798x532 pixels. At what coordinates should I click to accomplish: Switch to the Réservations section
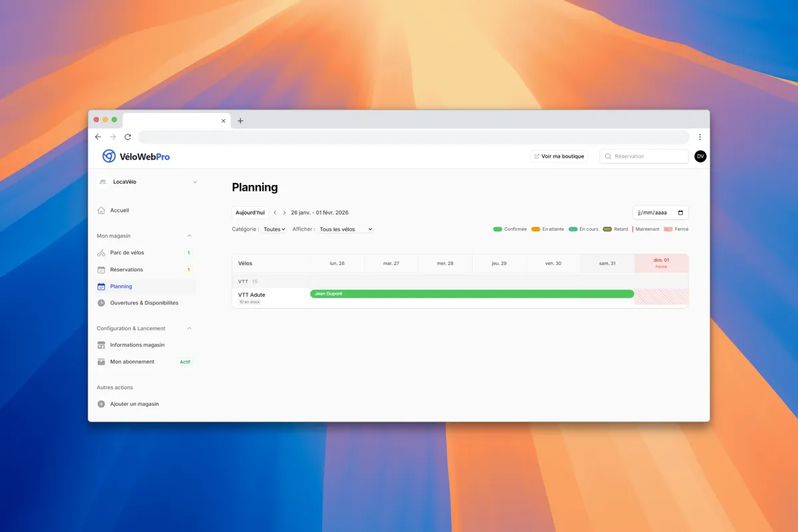[126, 269]
